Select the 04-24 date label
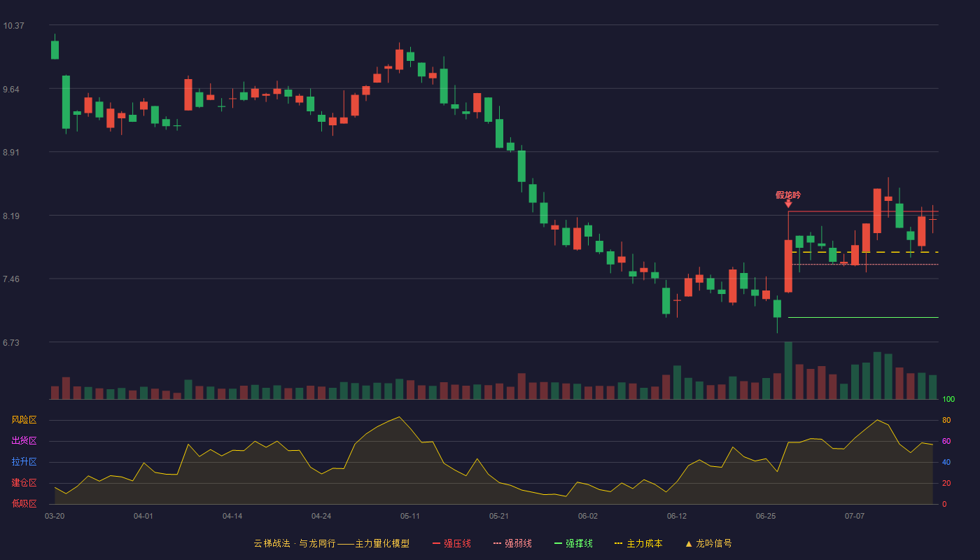The width and height of the screenshot is (980, 560). click(x=321, y=516)
